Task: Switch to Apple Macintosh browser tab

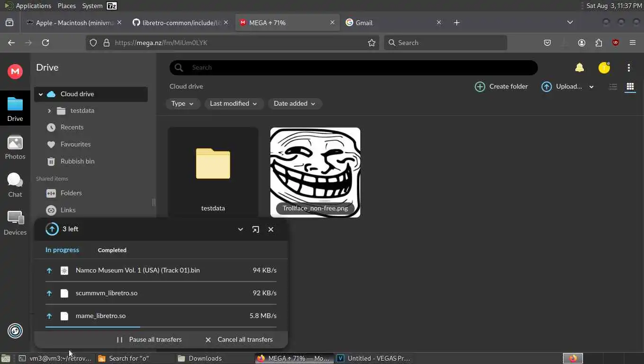Action: coord(73,23)
